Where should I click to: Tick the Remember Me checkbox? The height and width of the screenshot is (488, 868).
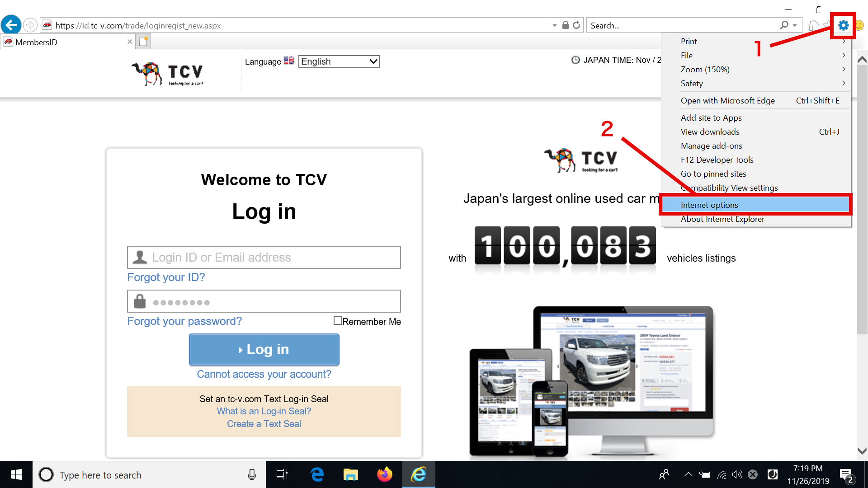338,320
